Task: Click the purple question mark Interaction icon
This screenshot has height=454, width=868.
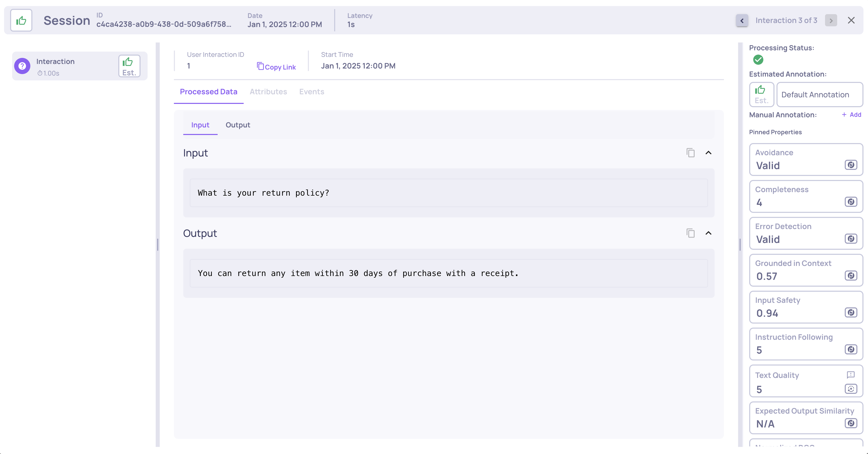Action: click(22, 66)
